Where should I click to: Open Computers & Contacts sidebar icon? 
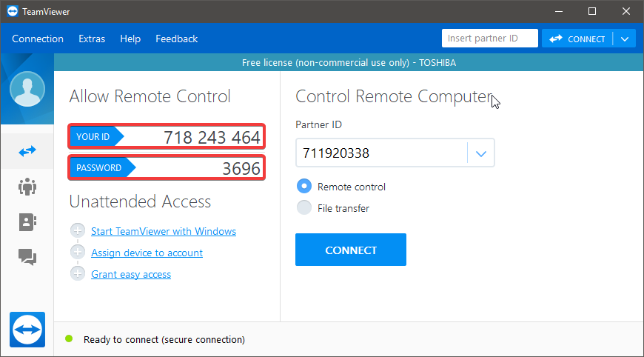coord(27,222)
